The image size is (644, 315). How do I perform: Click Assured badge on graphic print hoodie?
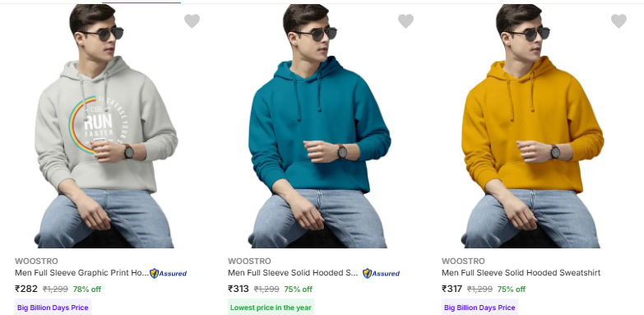coord(168,273)
